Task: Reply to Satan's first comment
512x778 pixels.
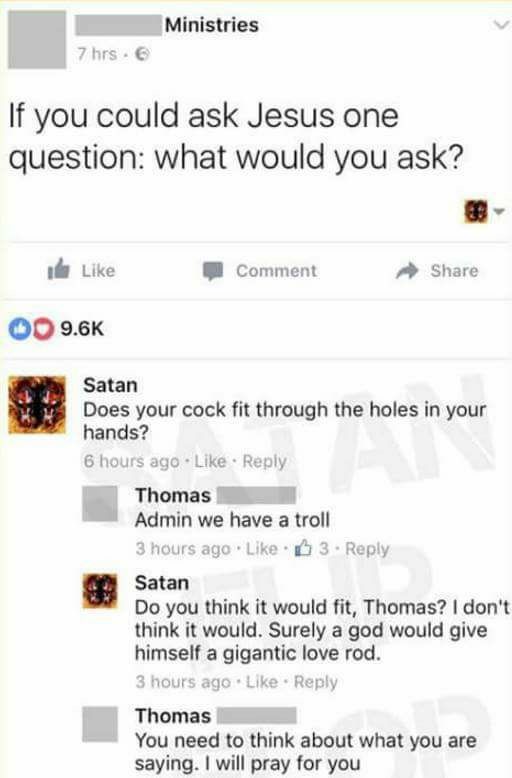Action: tap(264, 461)
